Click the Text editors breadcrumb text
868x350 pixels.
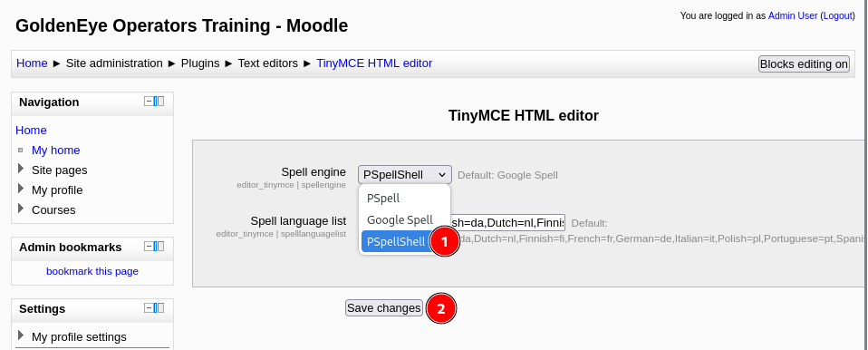[x=268, y=63]
